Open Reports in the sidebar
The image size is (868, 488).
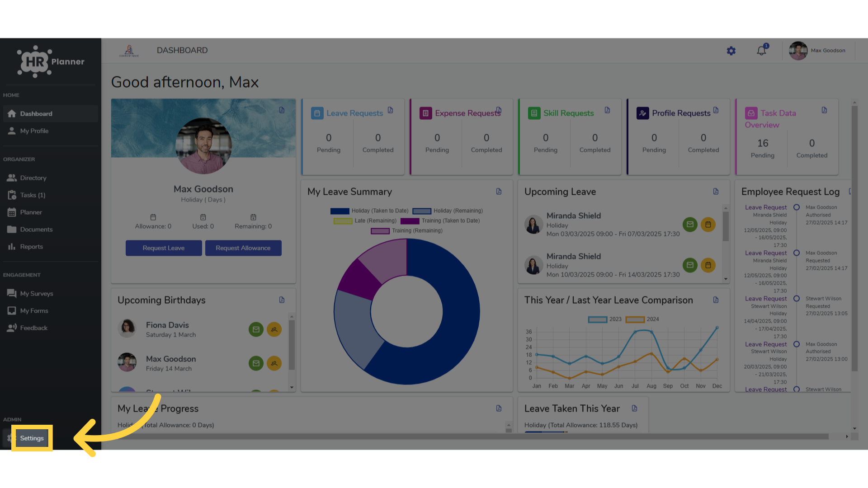click(50, 247)
